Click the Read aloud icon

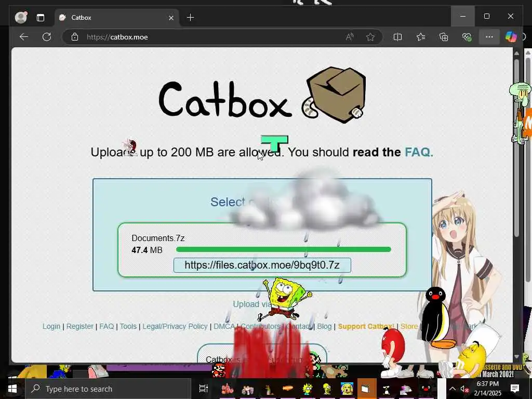[x=350, y=37]
